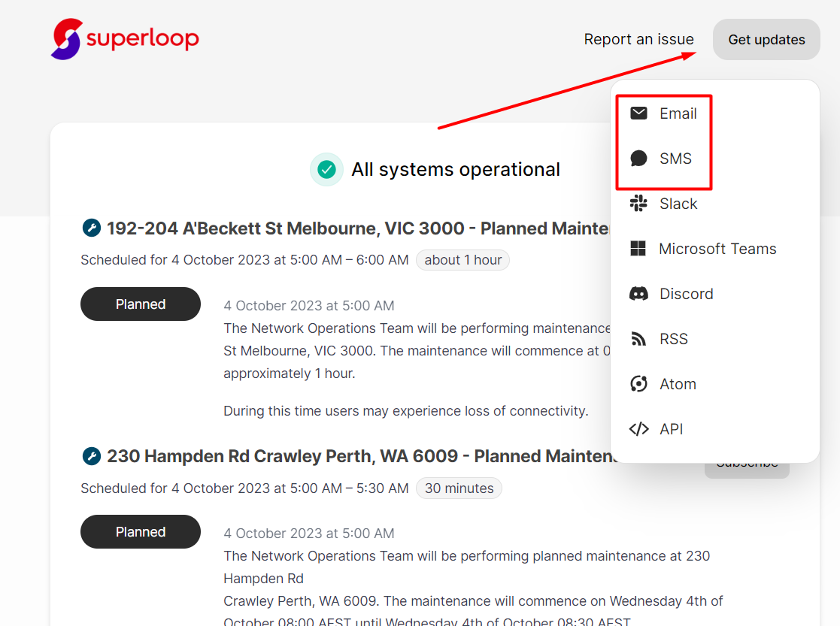Click the Microsoft Teams grid icon
This screenshot has height=626, width=840.
(x=638, y=249)
